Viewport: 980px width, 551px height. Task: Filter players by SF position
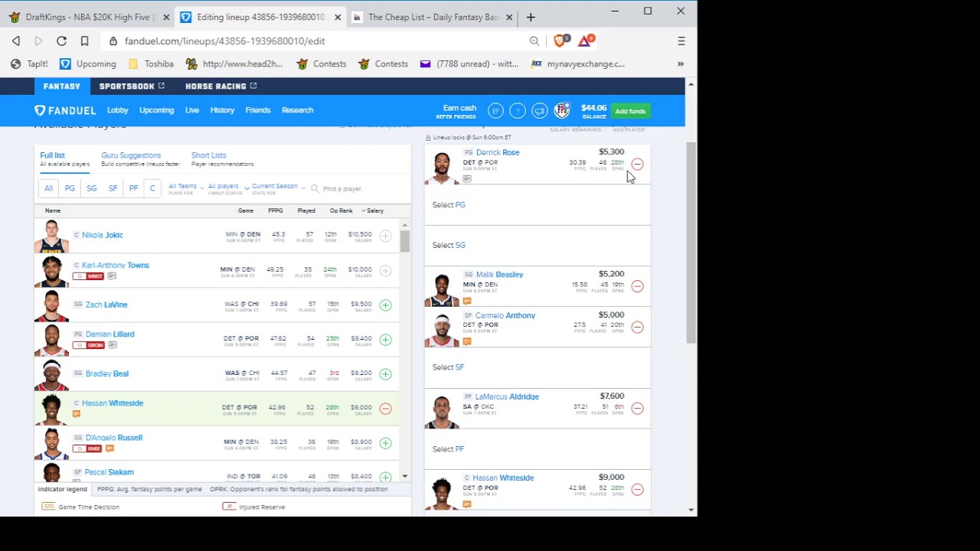(113, 188)
